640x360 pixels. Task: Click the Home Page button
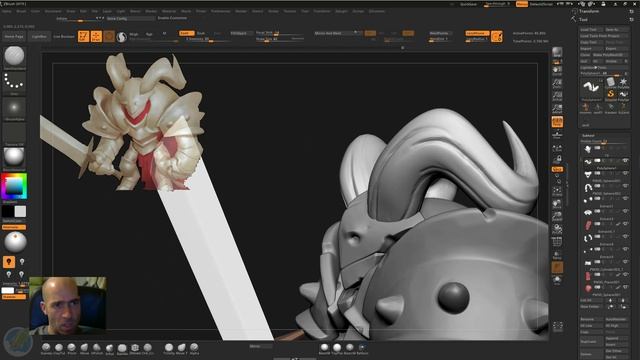click(14, 37)
